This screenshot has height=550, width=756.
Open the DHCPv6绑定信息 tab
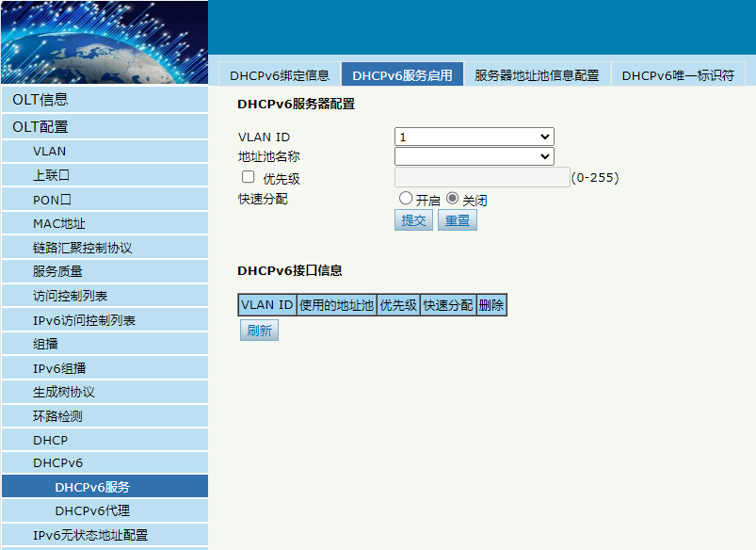pos(280,74)
